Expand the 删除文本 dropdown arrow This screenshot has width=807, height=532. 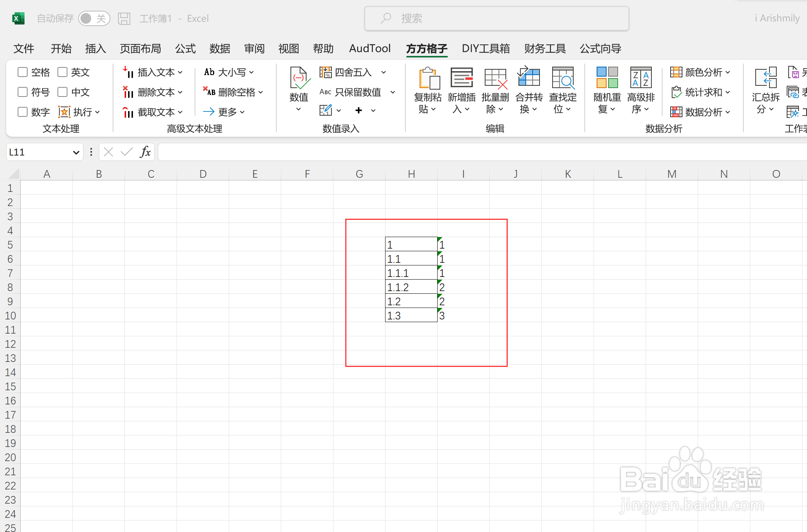tap(180, 92)
